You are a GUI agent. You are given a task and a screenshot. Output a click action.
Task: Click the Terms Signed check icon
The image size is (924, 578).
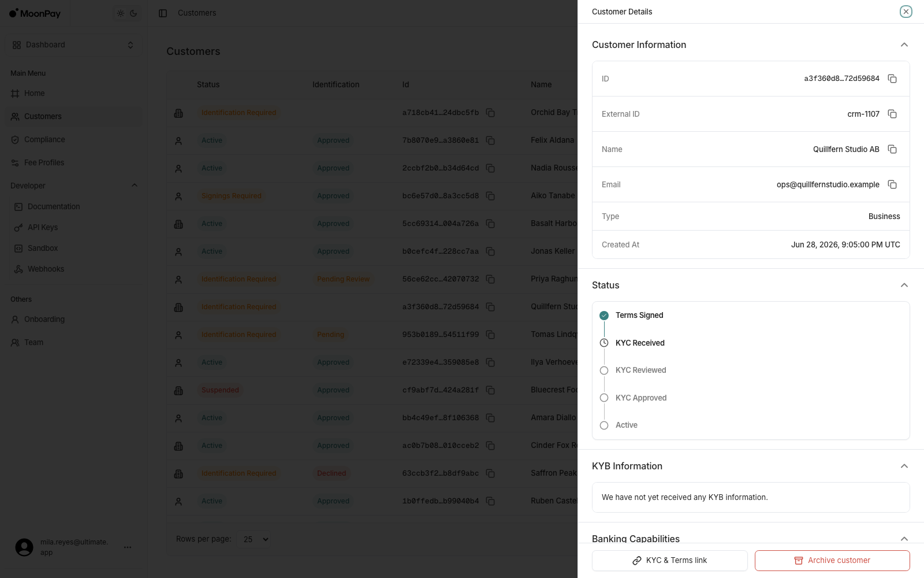pyautogui.click(x=604, y=316)
